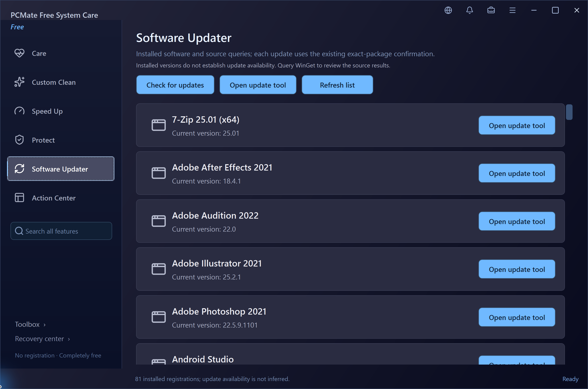
Task: Expand the Recovery center link
Action: tap(42, 339)
